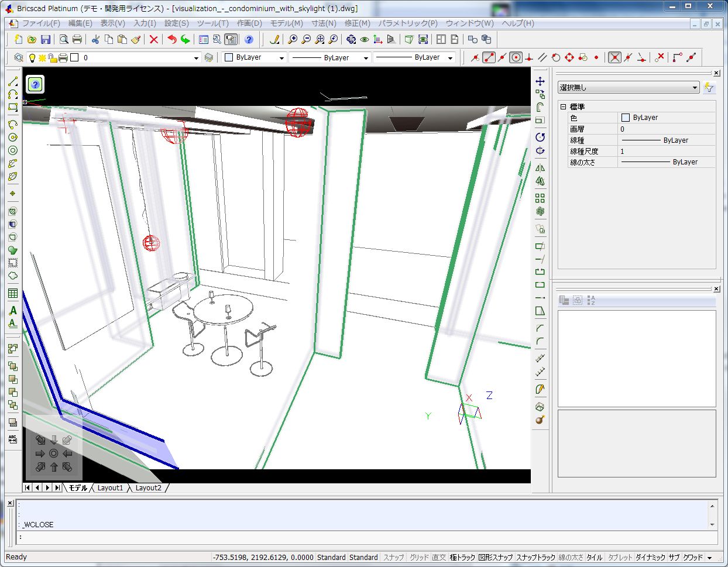Click the 線種尺度 value 1

pos(666,151)
